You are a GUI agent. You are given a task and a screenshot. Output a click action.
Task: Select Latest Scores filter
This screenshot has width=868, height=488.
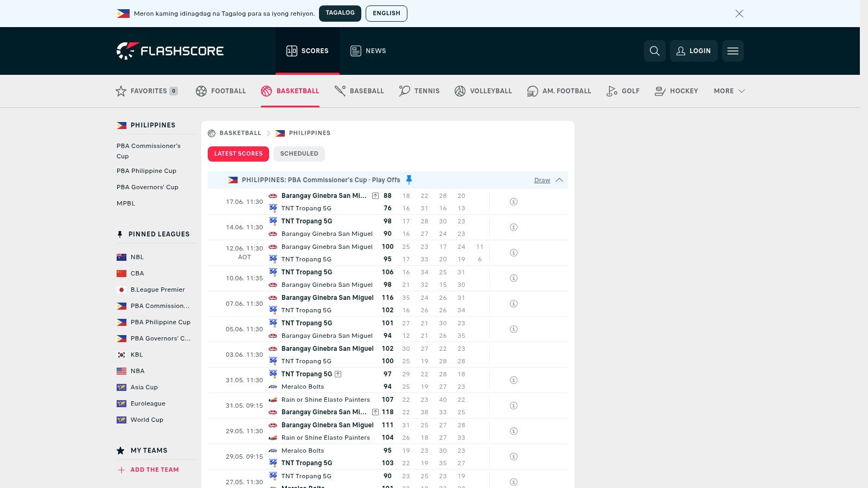pyautogui.click(x=238, y=154)
